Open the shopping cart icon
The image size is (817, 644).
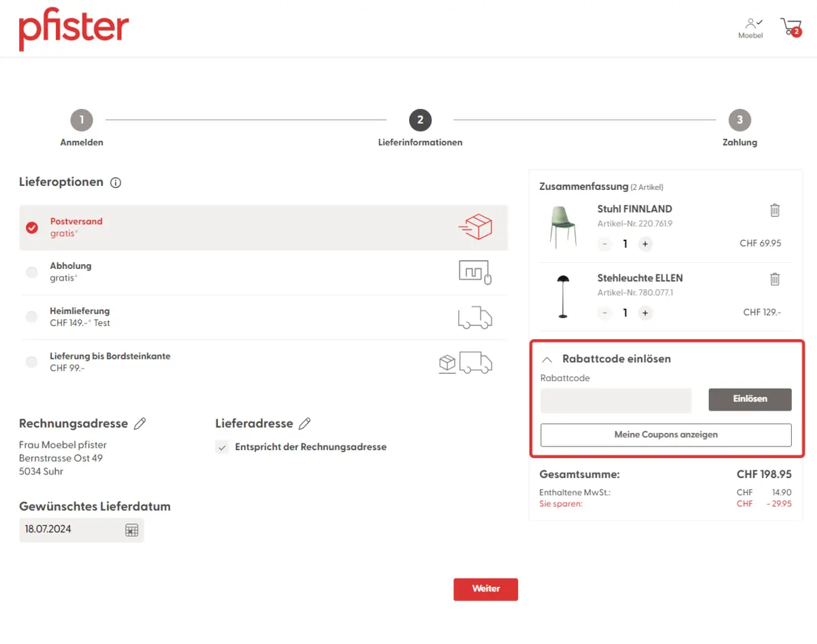pos(790,27)
